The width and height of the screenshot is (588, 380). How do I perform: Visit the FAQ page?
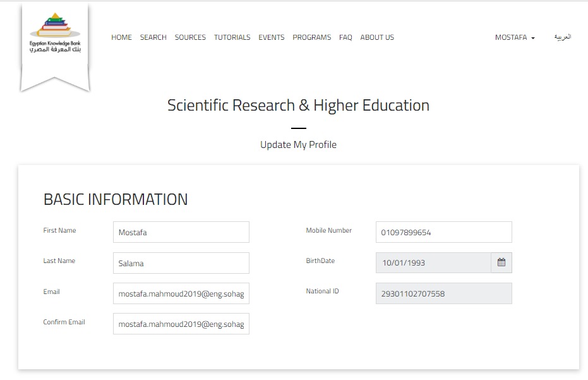tap(345, 38)
